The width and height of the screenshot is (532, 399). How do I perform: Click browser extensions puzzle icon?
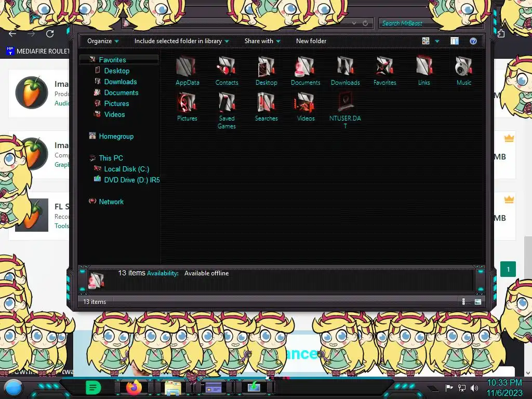click(501, 33)
